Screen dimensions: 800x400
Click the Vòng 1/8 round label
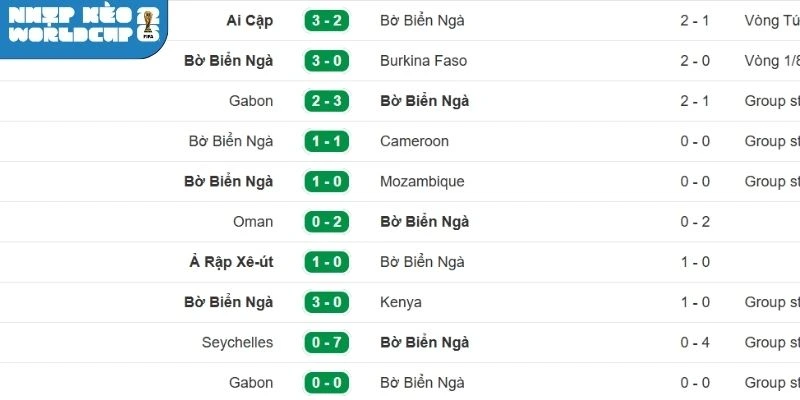point(773,61)
